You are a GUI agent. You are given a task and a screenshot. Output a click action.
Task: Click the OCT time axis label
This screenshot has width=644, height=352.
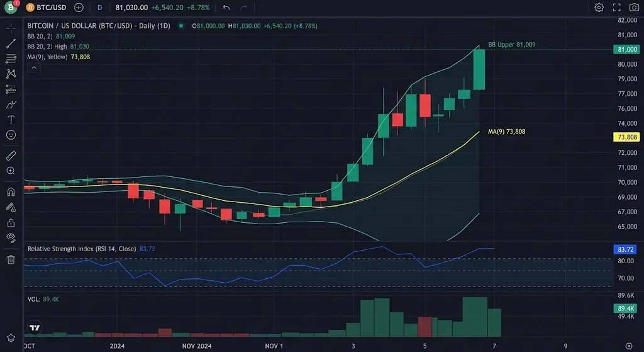tap(29, 346)
